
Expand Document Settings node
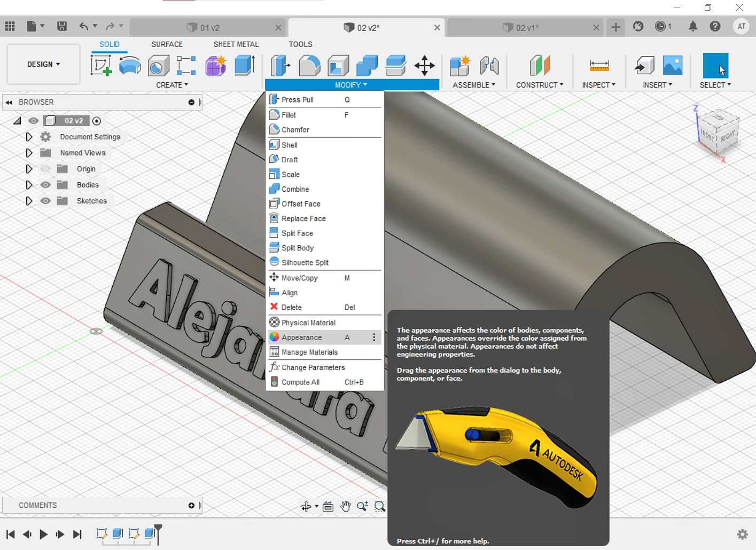click(29, 137)
